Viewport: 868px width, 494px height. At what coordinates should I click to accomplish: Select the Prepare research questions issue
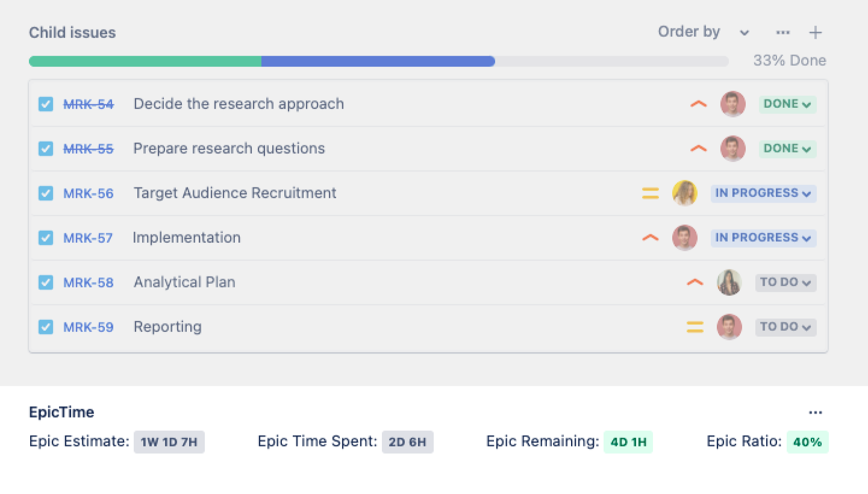[x=229, y=149]
